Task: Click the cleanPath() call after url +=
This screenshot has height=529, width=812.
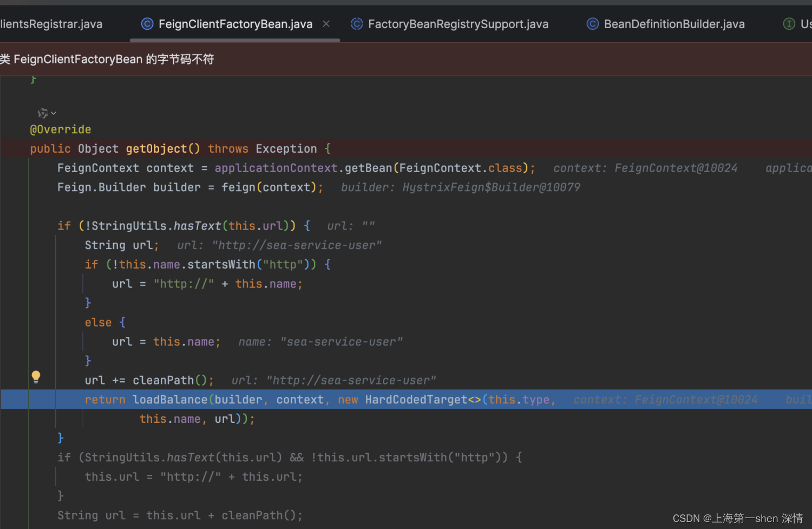Action: click(169, 380)
